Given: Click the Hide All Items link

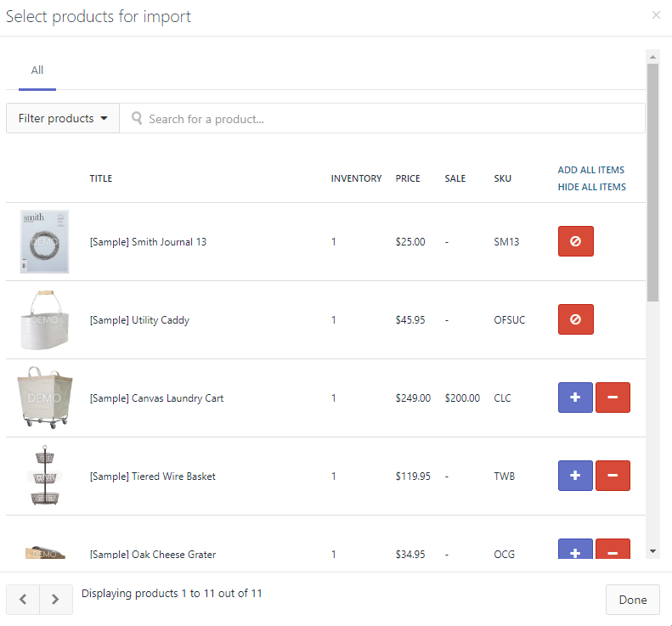Looking at the screenshot, I should 591,187.
